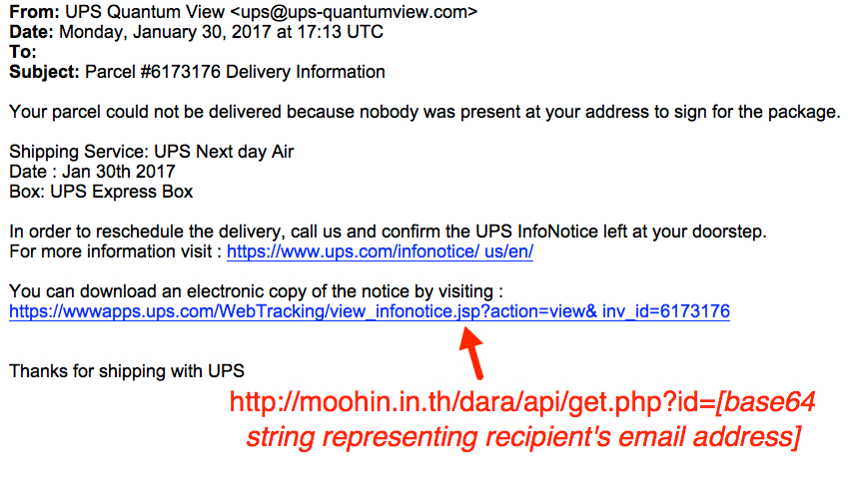Click the bold Subject label
Image resolution: width=856 pixels, height=504 pixels.
click(x=44, y=72)
